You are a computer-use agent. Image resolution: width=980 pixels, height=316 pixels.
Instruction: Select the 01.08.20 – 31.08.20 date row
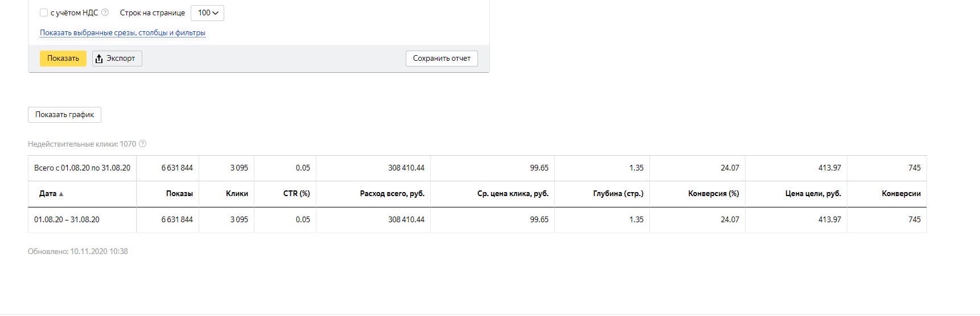click(x=477, y=220)
